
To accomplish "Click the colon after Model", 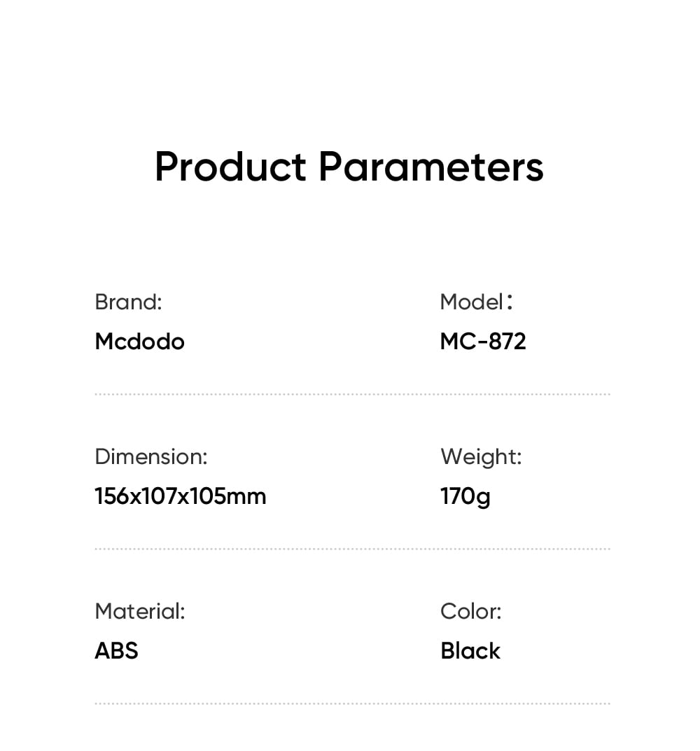I will click(x=510, y=302).
